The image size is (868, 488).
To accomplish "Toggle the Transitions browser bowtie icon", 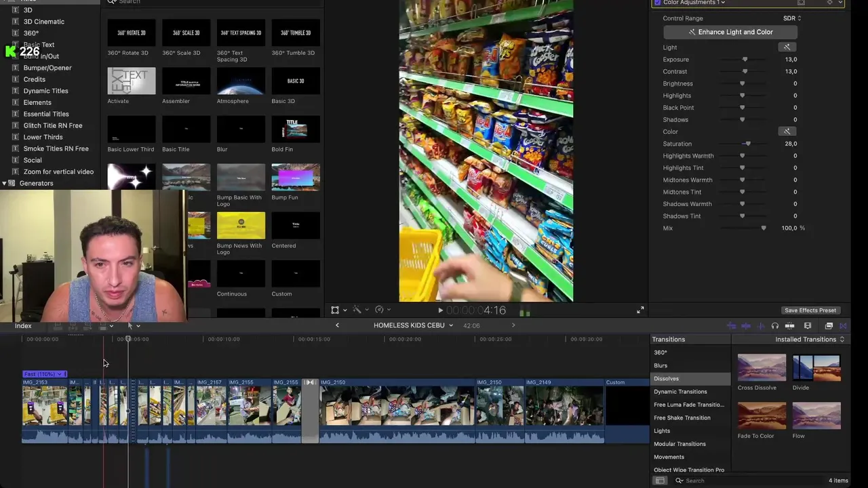I will pyautogui.click(x=843, y=326).
